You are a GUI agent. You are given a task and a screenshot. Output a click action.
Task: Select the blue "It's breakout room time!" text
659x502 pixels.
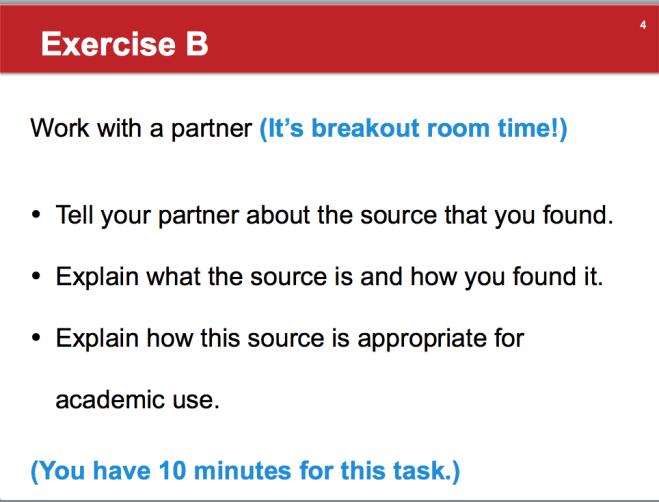[x=413, y=130]
